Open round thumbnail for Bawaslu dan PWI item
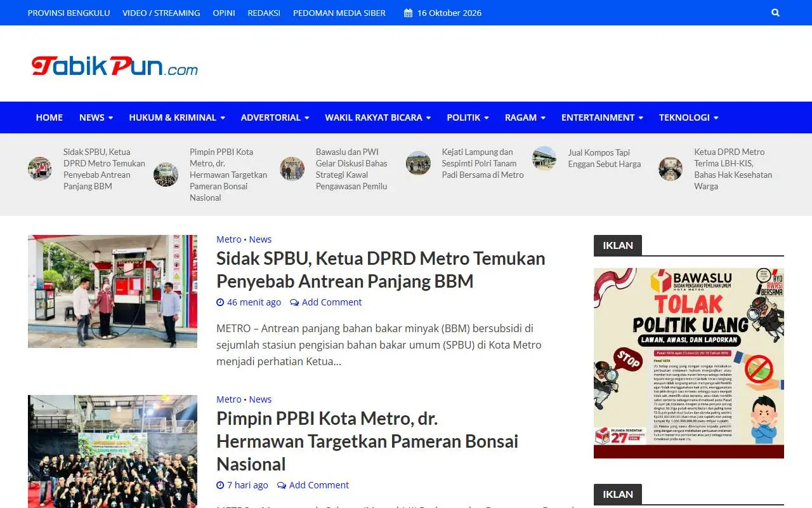Image resolution: width=812 pixels, height=508 pixels. tap(292, 169)
